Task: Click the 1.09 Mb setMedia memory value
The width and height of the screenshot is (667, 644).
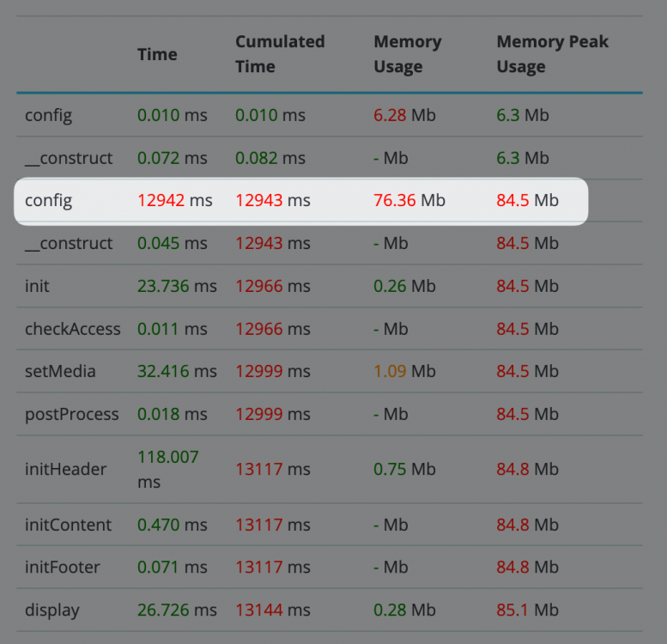Action: tap(404, 371)
